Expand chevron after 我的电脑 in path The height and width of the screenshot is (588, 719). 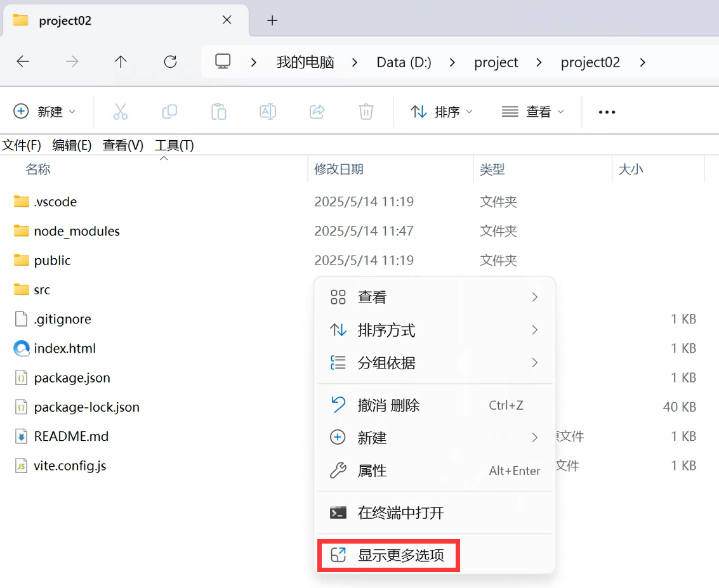coord(355,62)
